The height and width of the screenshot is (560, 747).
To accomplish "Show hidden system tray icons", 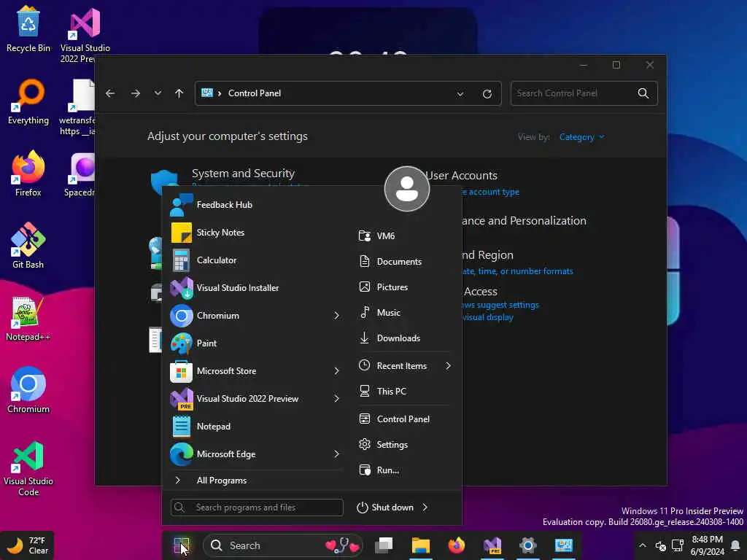I will coord(642,545).
